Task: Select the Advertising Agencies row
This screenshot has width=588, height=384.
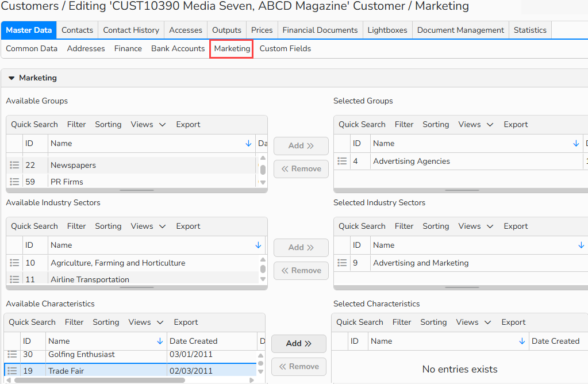Action: pyautogui.click(x=460, y=161)
